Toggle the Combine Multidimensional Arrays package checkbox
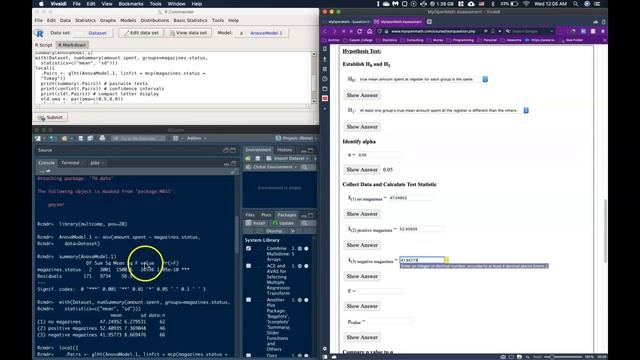Screen dimensions: 640x360 pos(249,248)
